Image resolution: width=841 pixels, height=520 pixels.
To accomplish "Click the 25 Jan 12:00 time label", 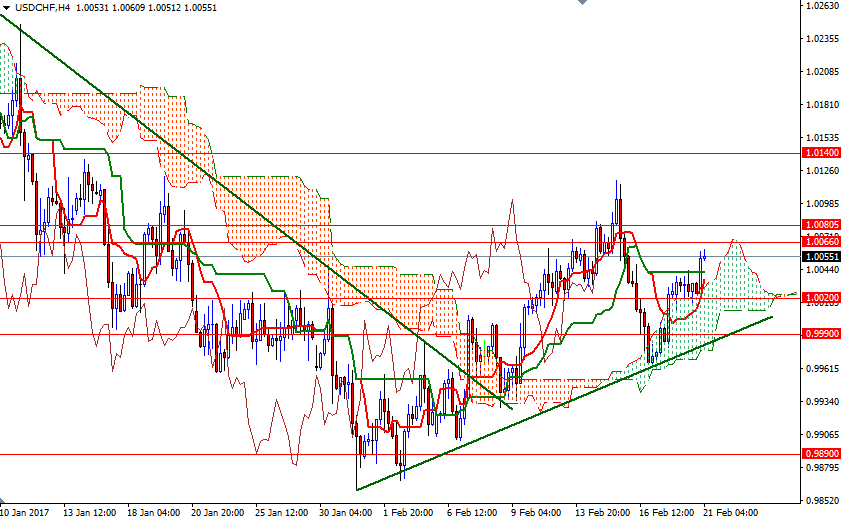I will pos(282,512).
